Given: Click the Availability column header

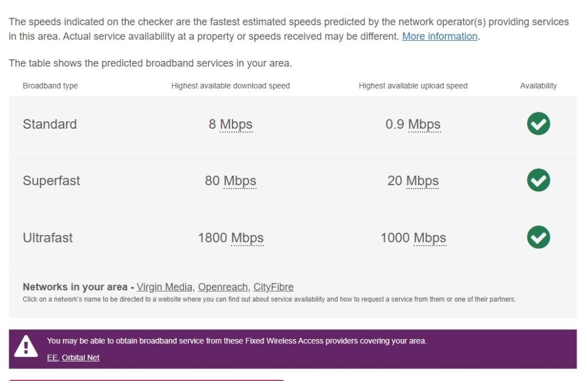Looking at the screenshot, I should click(x=538, y=86).
